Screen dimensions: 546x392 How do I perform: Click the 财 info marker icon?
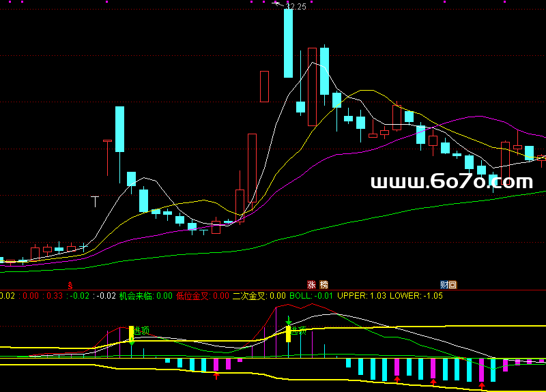tap(444, 284)
